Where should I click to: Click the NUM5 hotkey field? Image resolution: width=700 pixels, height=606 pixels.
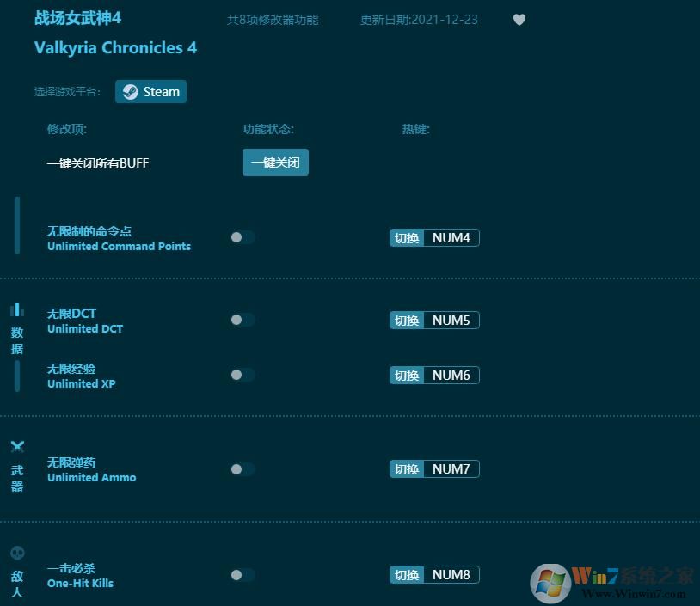[451, 321]
